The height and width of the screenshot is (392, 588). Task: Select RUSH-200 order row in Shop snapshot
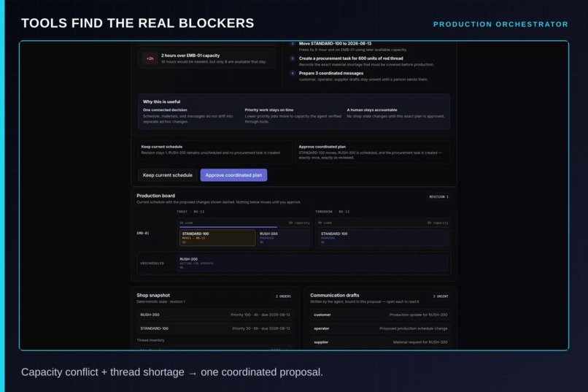coord(215,315)
